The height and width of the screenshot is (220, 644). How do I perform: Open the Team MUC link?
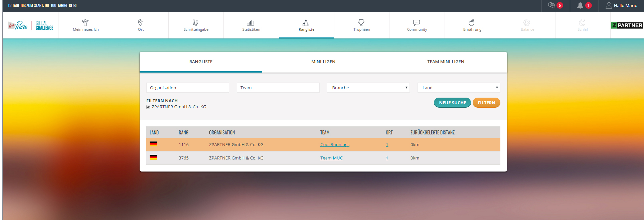pyautogui.click(x=331, y=158)
